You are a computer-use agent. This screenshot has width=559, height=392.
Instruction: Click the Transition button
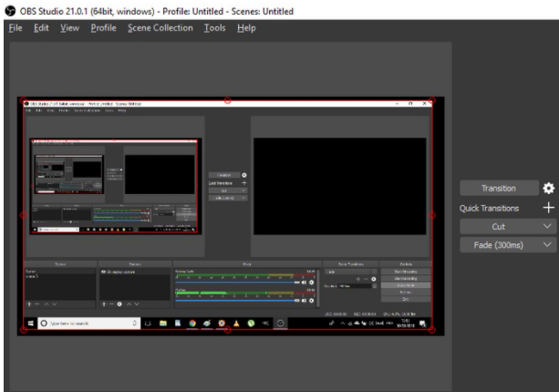tap(499, 188)
